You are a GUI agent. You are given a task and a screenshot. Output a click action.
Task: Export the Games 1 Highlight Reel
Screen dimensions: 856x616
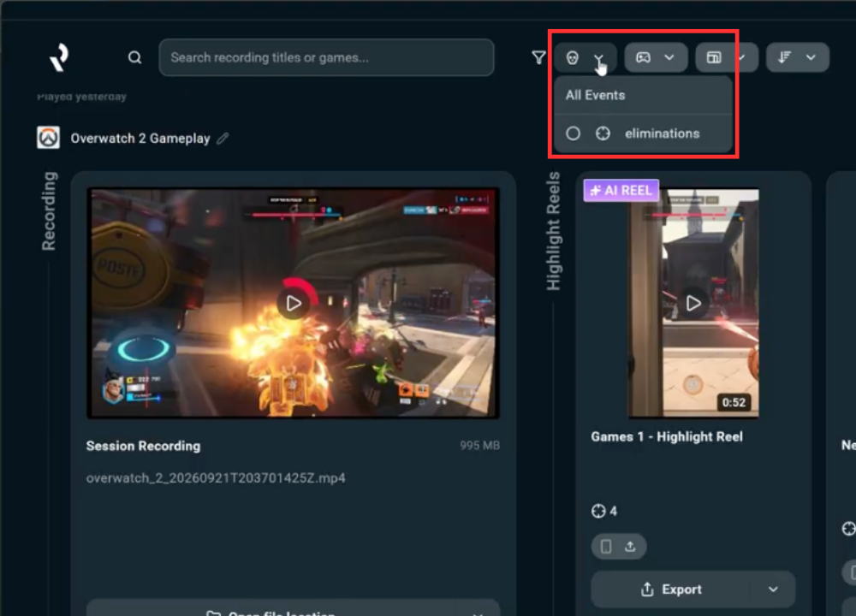click(671, 589)
